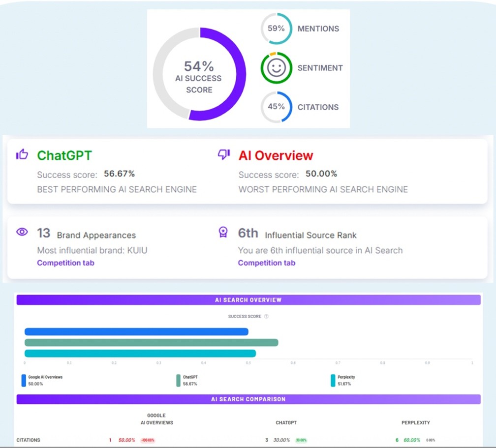
Task: Click the 59% Mentions ring
Action: pos(276,29)
